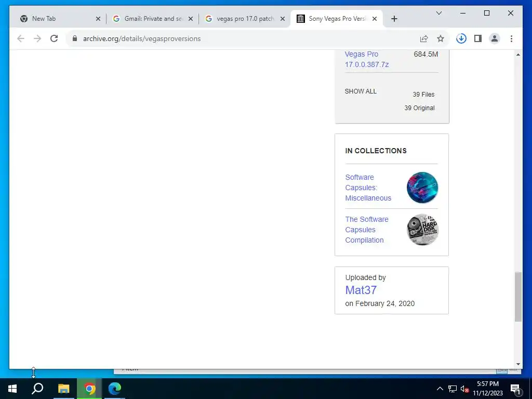View site information lock icon
Screen dimensions: 532x399
(x=75, y=38)
